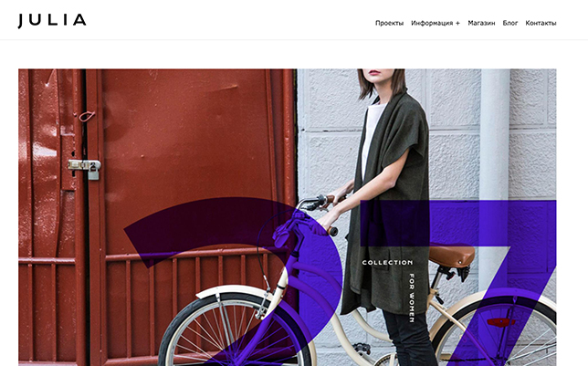Open the Блог link
588x366 pixels.
point(510,23)
